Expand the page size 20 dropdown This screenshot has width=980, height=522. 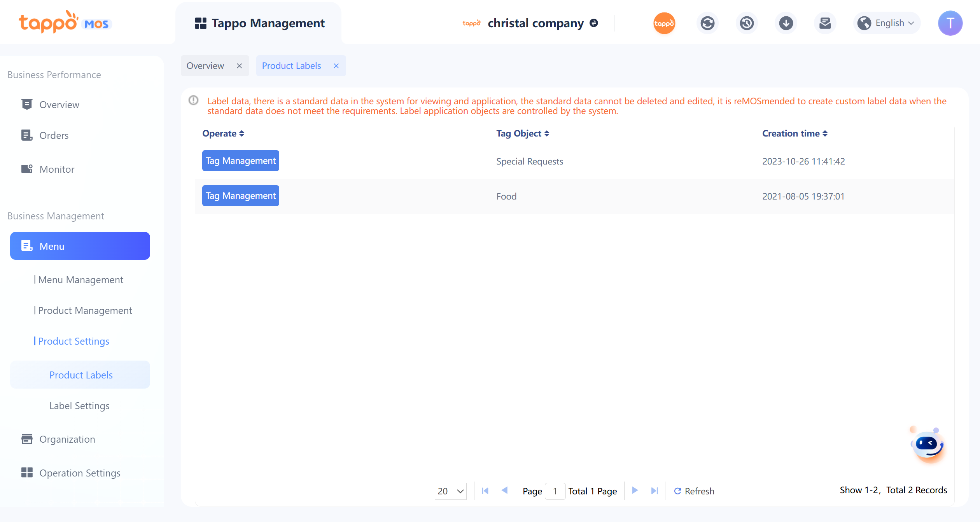450,491
